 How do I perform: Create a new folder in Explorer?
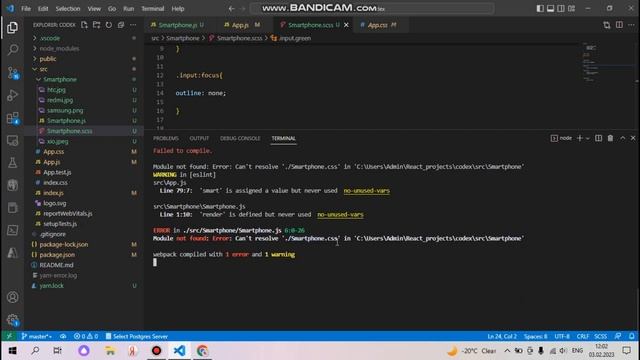pyautogui.click(x=96, y=25)
